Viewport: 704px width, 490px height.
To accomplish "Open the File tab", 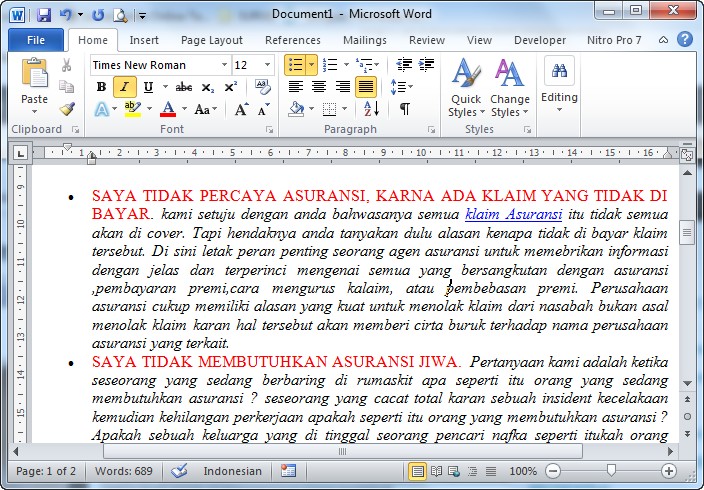I will point(35,40).
